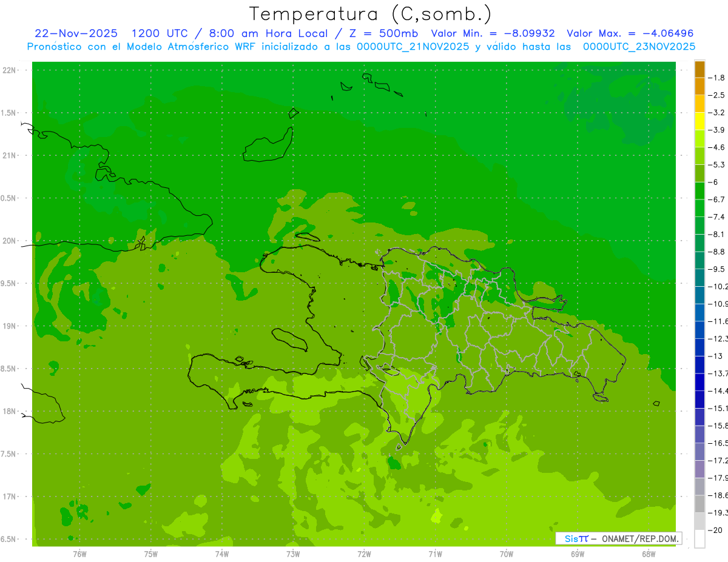Click 'Valor Min. = -8.09932' readout
The width and height of the screenshot is (728, 562).
[x=493, y=33]
